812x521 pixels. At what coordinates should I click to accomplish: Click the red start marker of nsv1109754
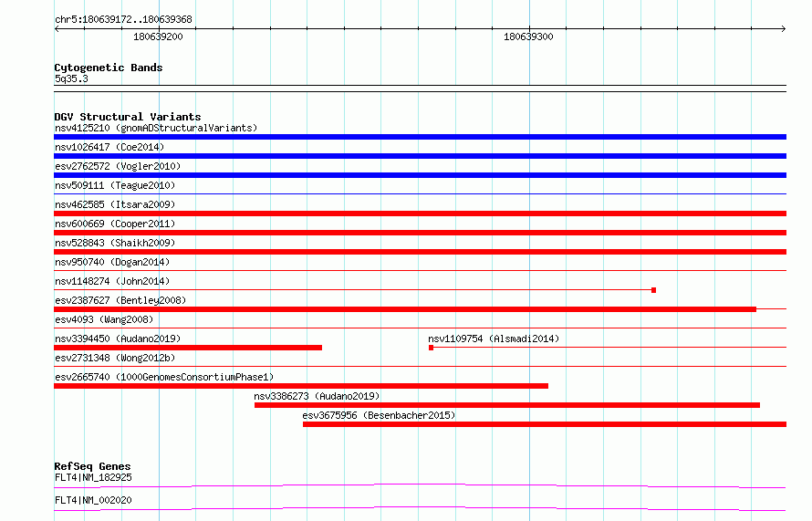431,348
